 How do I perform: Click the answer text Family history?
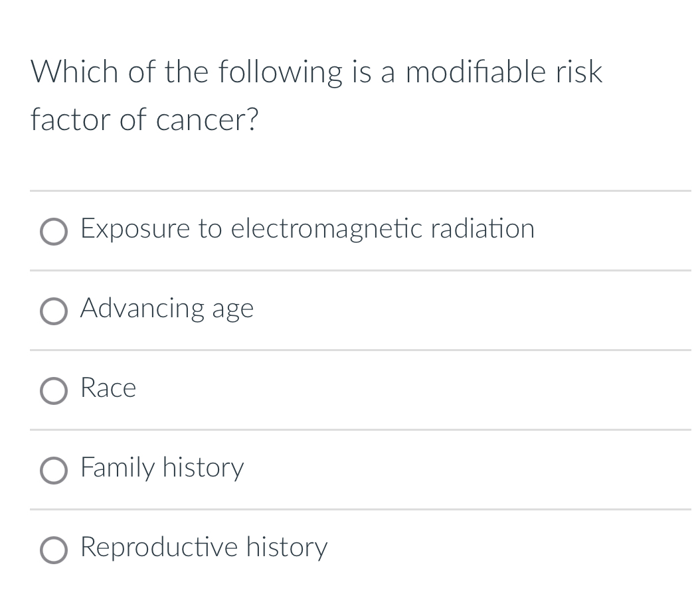pyautogui.click(x=161, y=469)
